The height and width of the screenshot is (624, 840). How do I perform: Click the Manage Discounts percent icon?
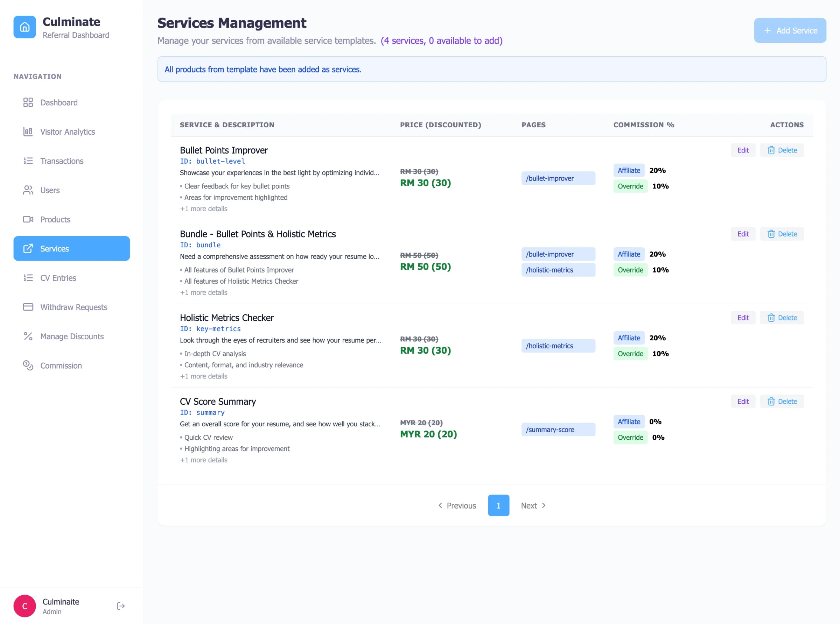(28, 336)
